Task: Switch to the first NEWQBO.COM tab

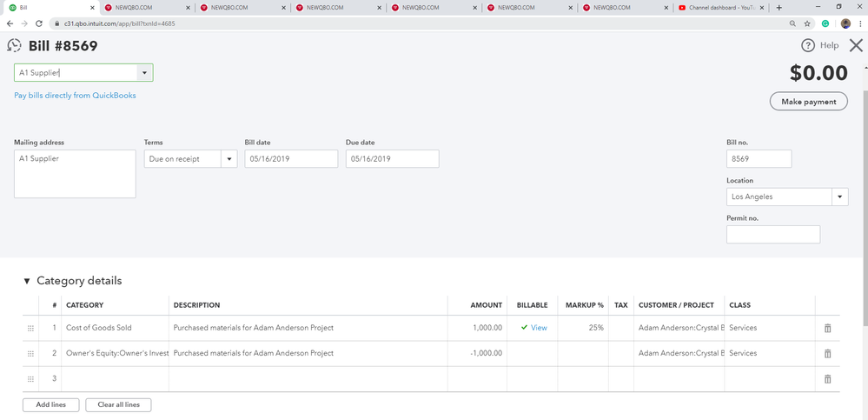Action: click(x=147, y=8)
